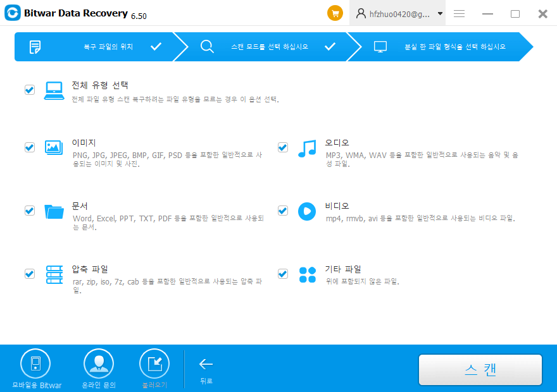Click the 압축 파일 label text

pos(90,269)
